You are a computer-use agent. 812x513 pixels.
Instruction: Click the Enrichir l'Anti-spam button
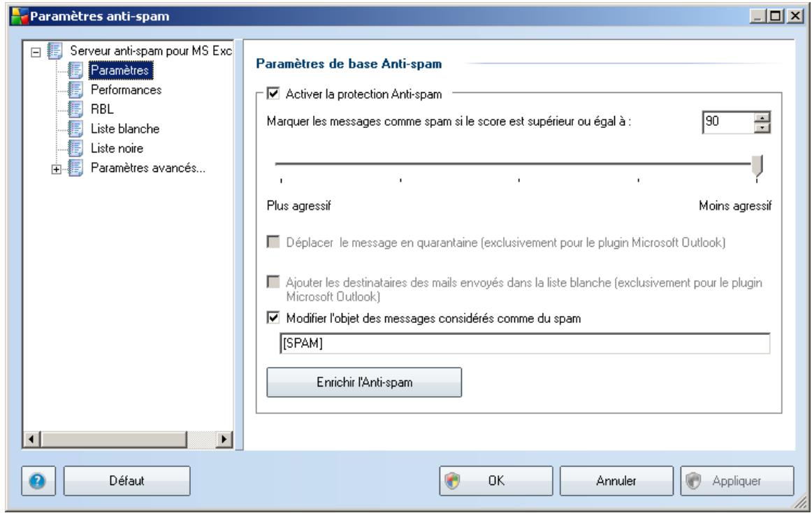coord(364,382)
